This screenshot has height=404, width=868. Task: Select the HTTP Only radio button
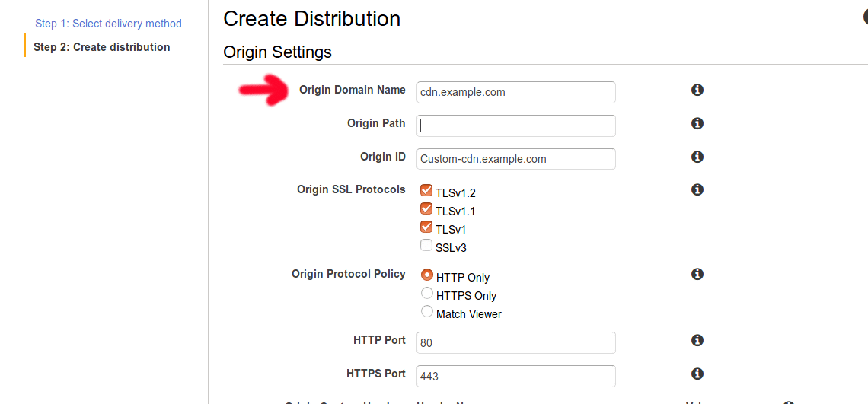(x=427, y=275)
